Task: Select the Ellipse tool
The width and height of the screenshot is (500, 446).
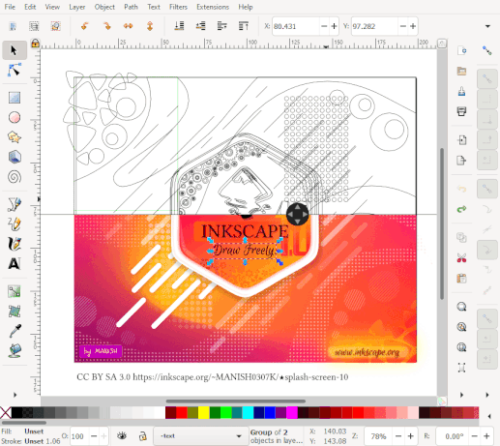Action: pos(14,117)
